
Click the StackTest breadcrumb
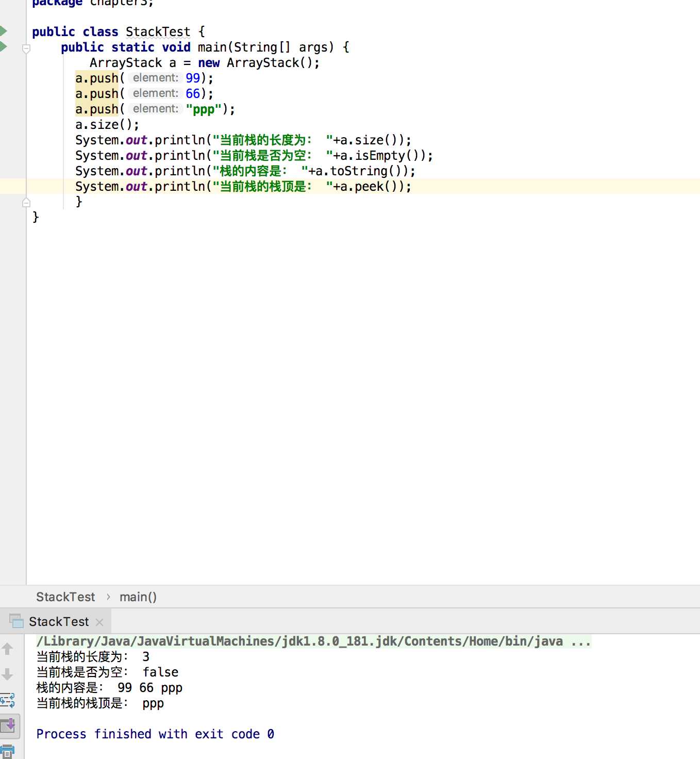pyautogui.click(x=65, y=597)
